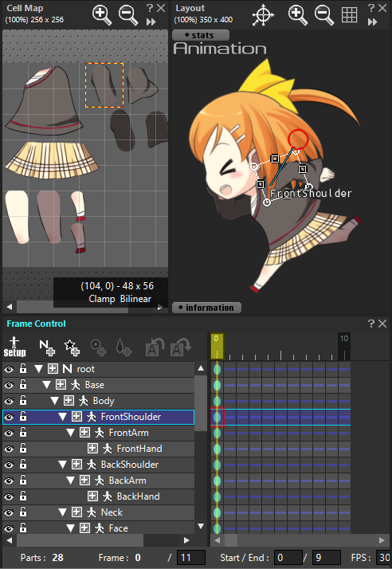Image resolution: width=392 pixels, height=569 pixels.
Task: Click the Cell Map scrollbar left arrow
Action: point(9,307)
